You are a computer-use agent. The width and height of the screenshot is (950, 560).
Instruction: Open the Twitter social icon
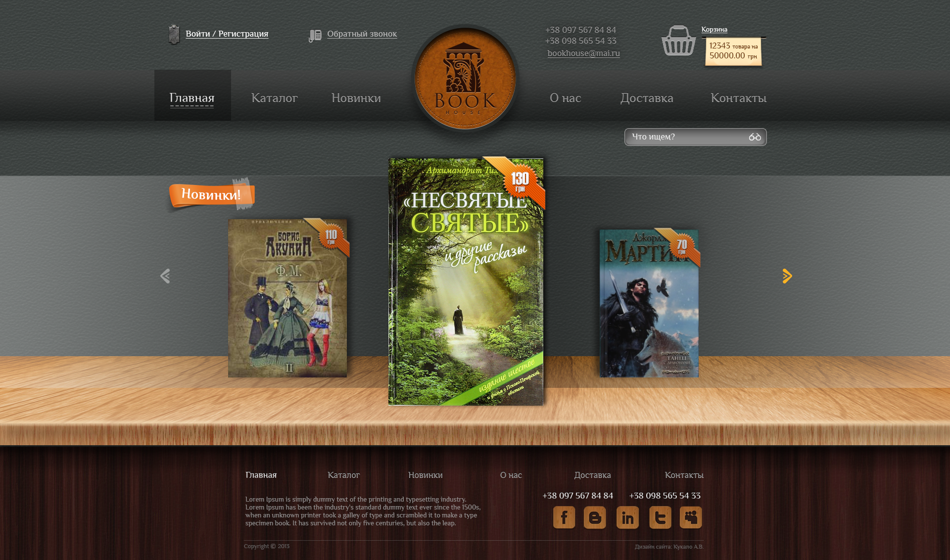coord(660,517)
